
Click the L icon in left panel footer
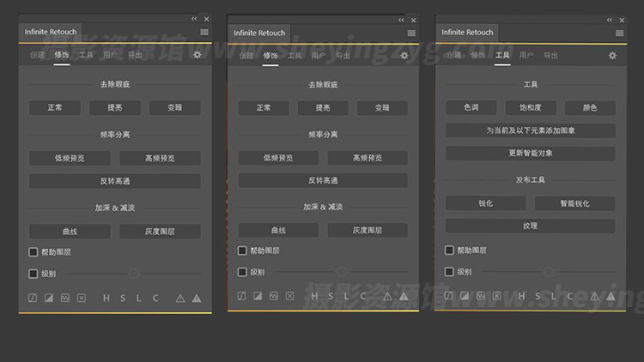(x=139, y=298)
